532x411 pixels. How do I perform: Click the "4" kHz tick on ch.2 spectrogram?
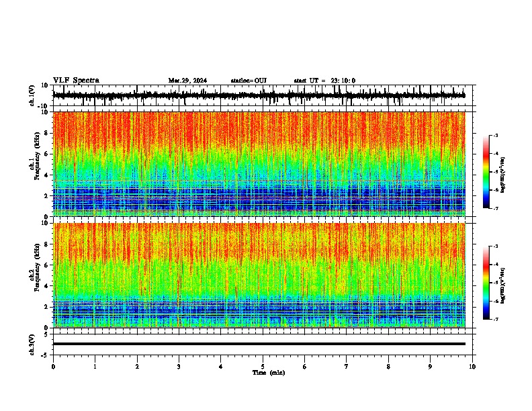(47, 286)
